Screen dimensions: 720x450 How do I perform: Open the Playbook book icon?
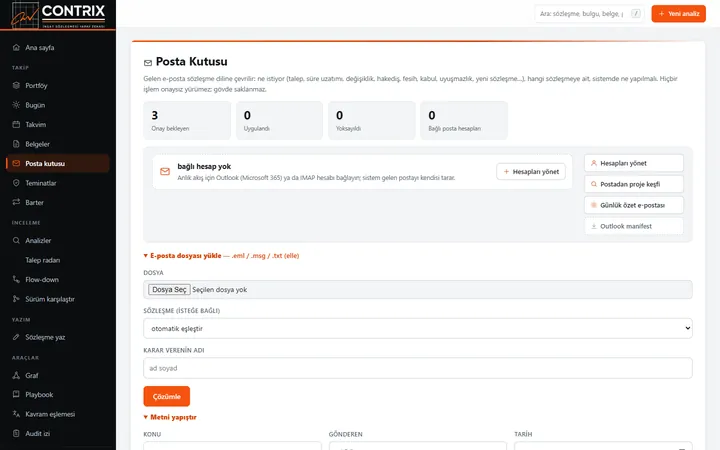pos(16,394)
